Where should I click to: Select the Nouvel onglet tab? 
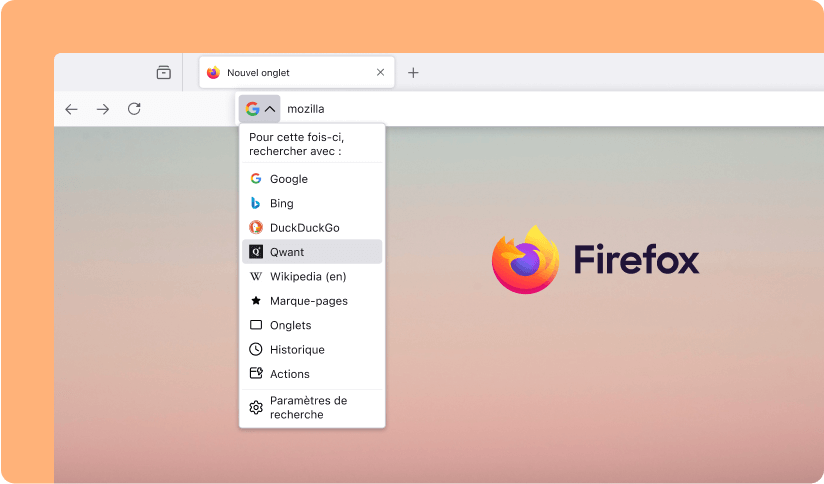point(297,72)
